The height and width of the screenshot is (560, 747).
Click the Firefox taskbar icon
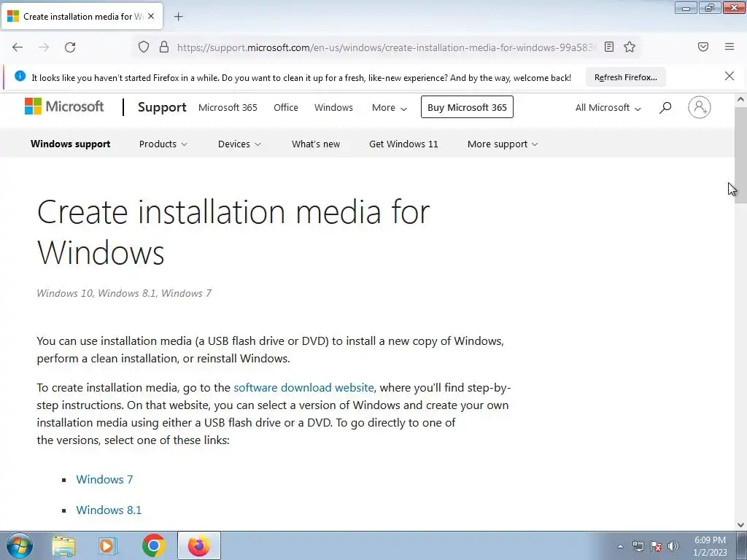click(199, 545)
